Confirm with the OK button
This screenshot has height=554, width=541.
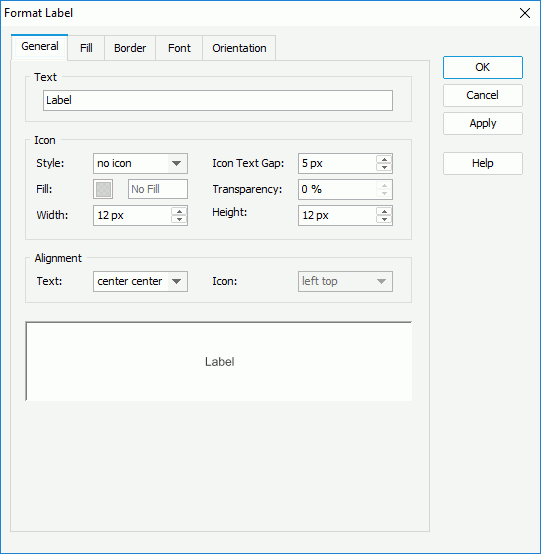483,67
